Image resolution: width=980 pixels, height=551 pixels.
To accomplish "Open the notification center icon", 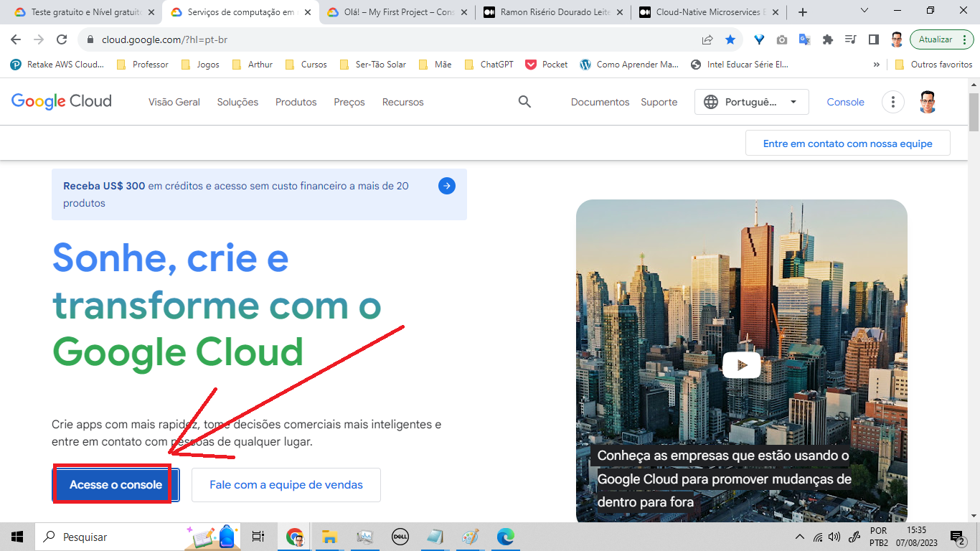I will point(957,537).
